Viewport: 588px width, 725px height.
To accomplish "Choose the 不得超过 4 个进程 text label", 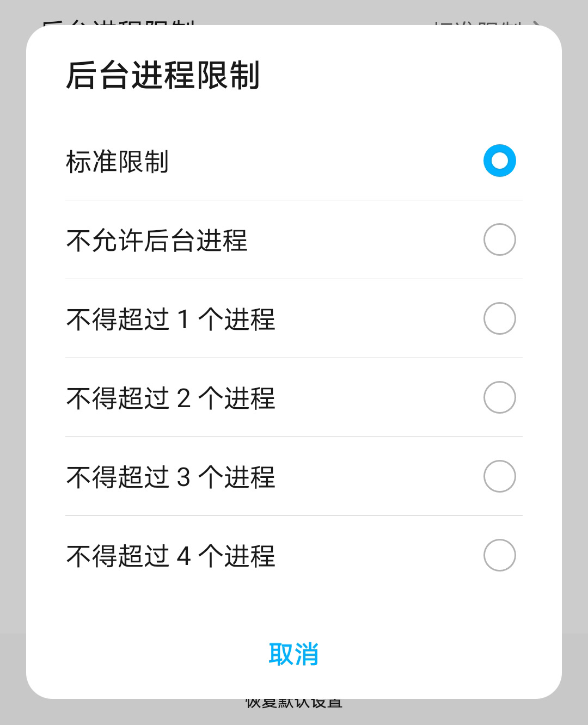I will 170,556.
